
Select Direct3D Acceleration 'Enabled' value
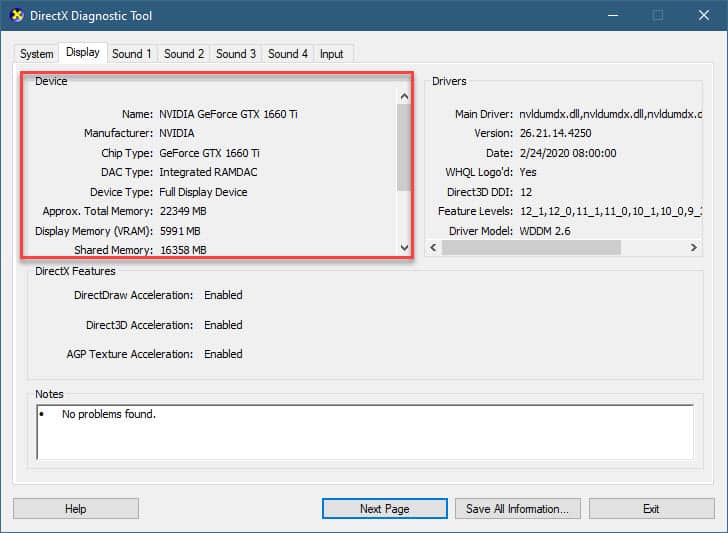[x=223, y=325]
